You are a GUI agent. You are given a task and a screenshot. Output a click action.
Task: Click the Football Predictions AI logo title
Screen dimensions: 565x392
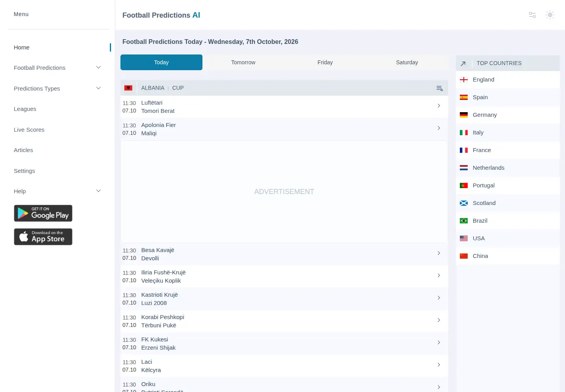pyautogui.click(x=161, y=15)
